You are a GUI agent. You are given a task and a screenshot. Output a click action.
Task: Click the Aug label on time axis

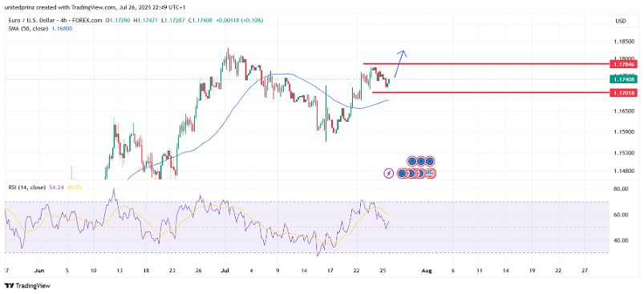pos(427,271)
